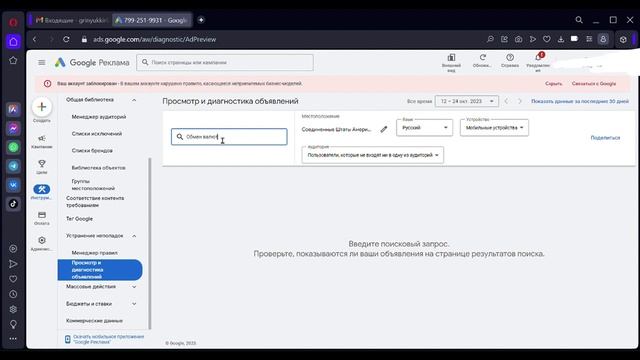Expand the Бюджеты и ставки section
640x360 pixels.
coord(134,304)
